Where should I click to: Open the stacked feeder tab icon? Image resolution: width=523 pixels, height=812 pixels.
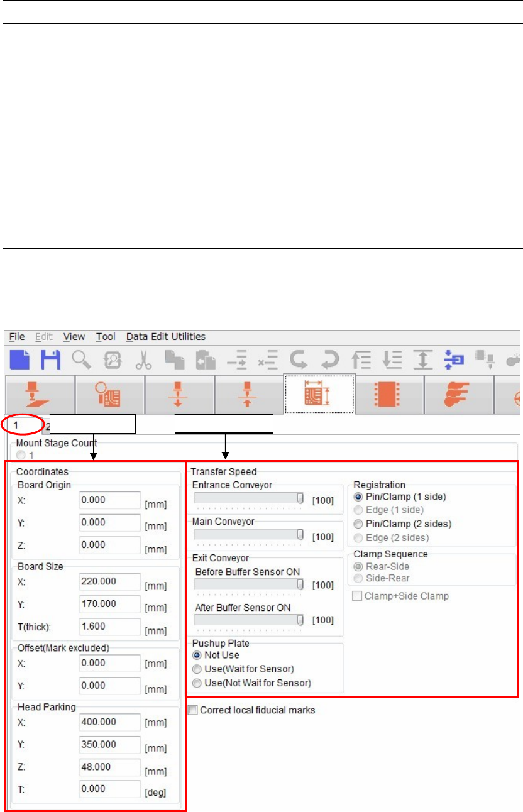click(460, 395)
